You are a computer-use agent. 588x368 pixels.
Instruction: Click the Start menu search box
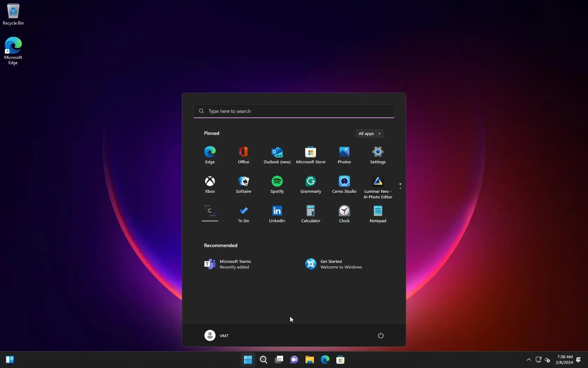pyautogui.click(x=294, y=111)
